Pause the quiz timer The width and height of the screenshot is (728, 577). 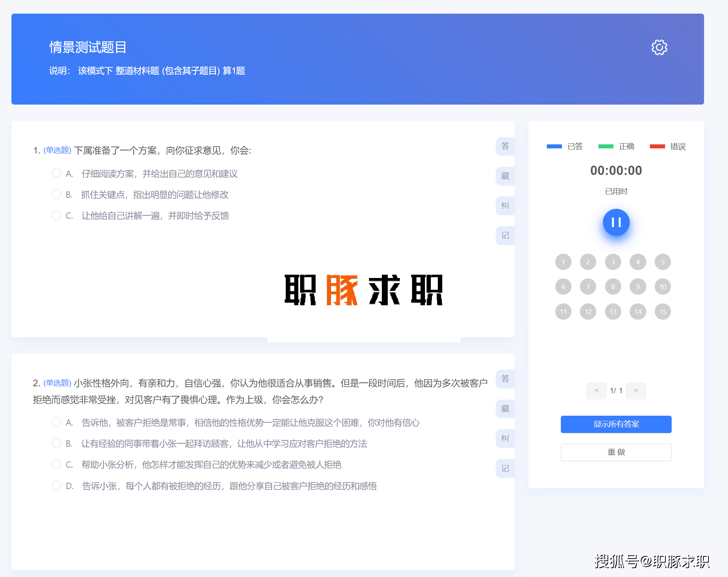[616, 222]
